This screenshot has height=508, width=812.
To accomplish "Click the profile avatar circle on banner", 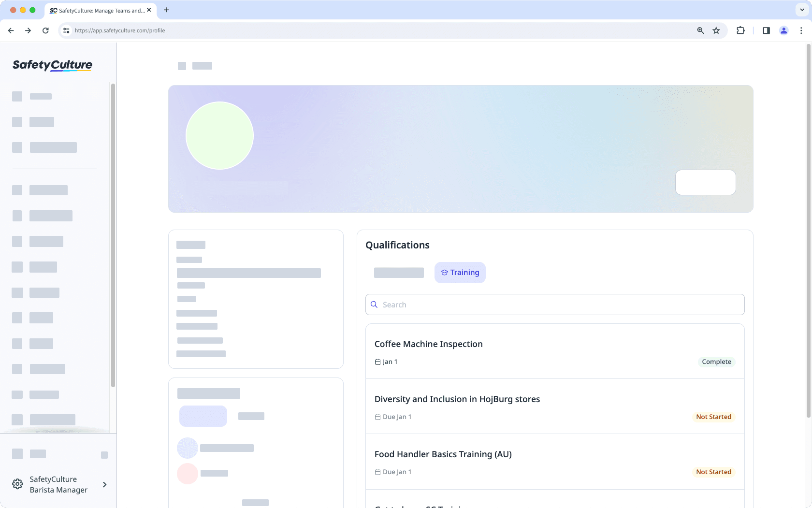I will point(220,135).
